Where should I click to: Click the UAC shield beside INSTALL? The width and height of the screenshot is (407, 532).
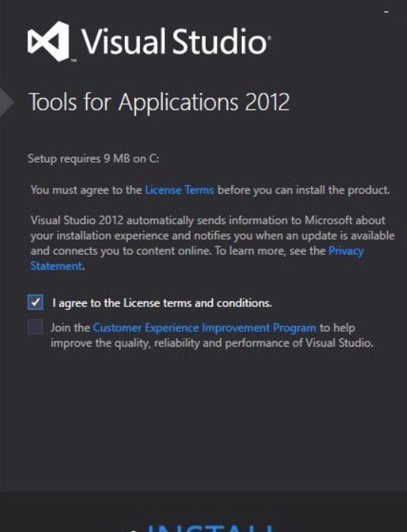(134, 530)
